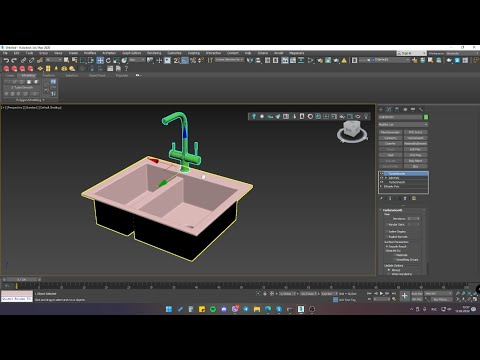Viewport: 480px width, 360px height.
Task: Toggle eye of Edit Poly modifier in stack
Action: pyautogui.click(x=382, y=178)
